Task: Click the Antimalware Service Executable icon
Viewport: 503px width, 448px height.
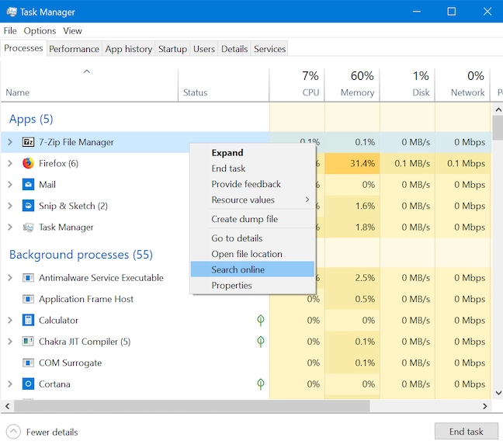Action: tap(28, 278)
